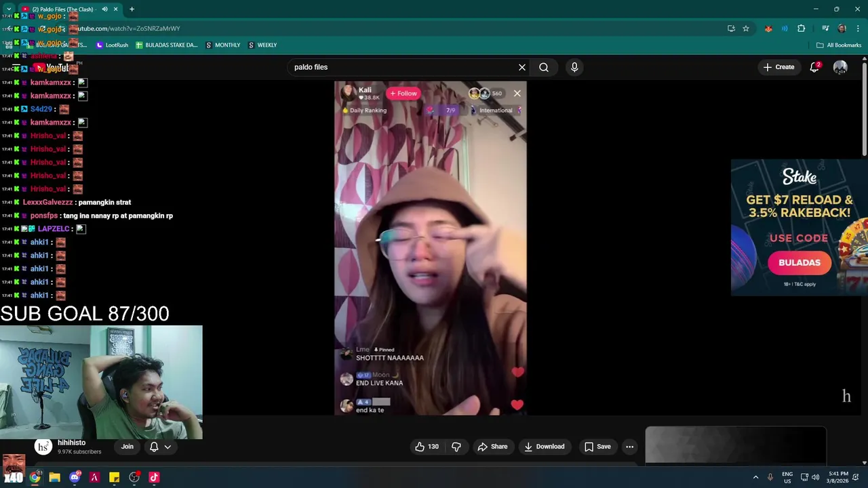Show hidden system tray icons
Viewport: 868px width, 488px height.
[x=755, y=477]
